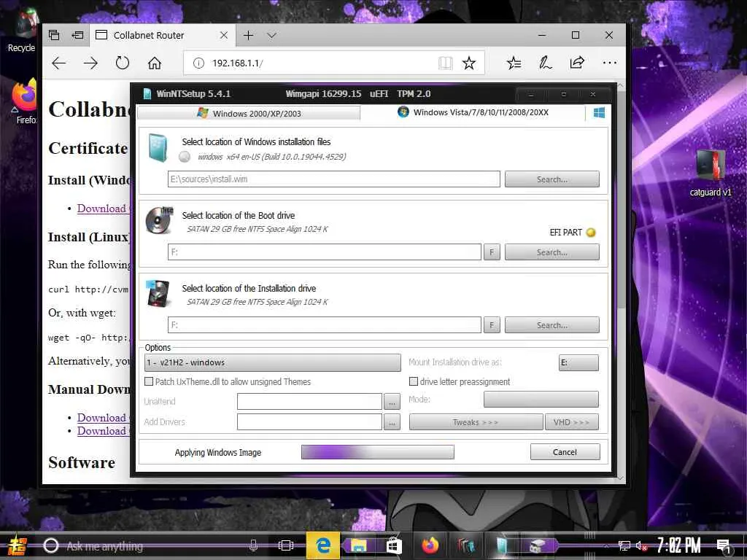Click the Windows logo button in WinNTSetup

(x=599, y=113)
